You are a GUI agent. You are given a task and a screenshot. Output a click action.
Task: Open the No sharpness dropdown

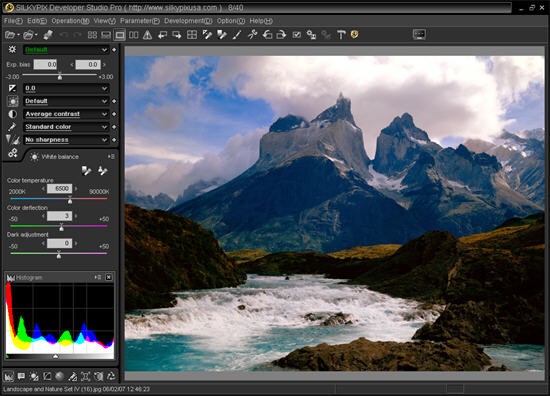coord(66,140)
